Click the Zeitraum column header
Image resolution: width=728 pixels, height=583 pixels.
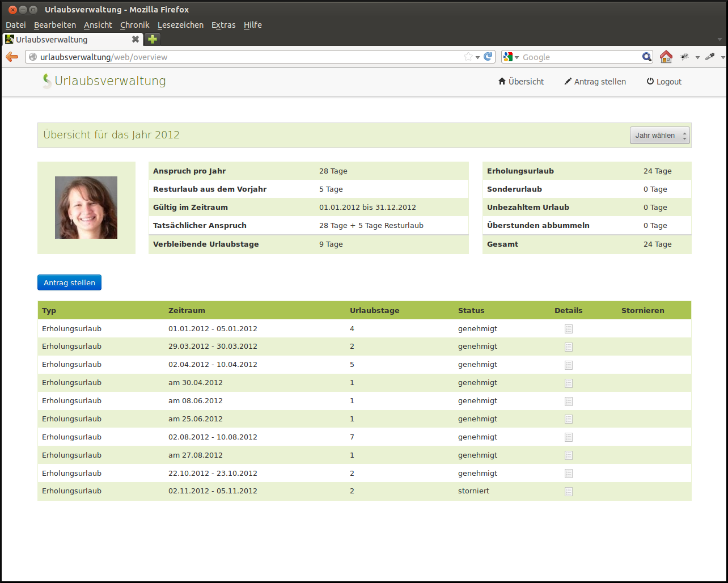[187, 310]
